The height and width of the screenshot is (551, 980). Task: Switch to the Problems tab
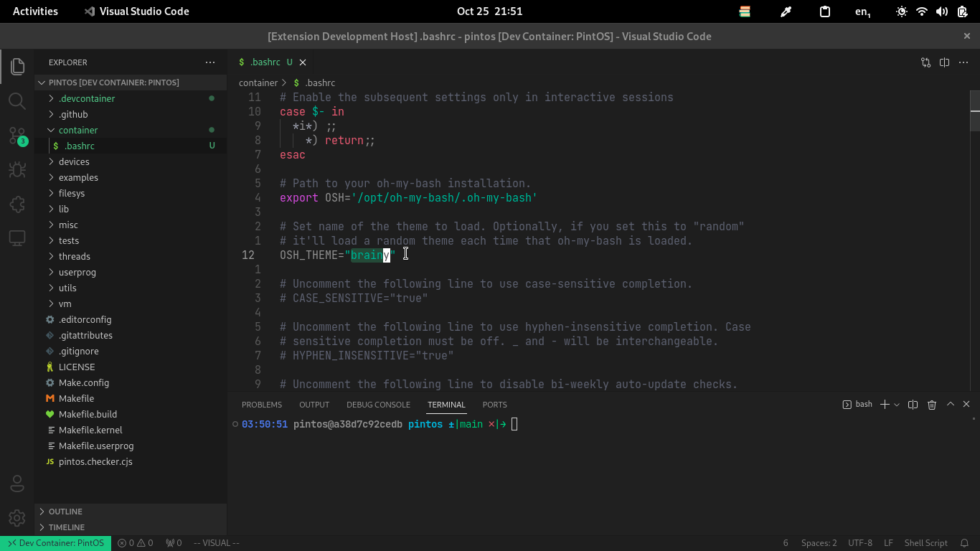click(x=262, y=405)
